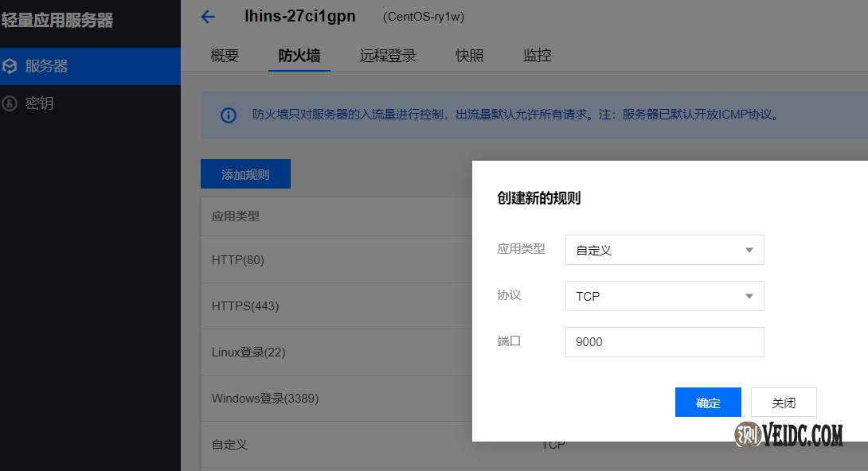This screenshot has height=471, width=868.
Task: Click the 端口 input field with 9000
Action: click(x=664, y=342)
